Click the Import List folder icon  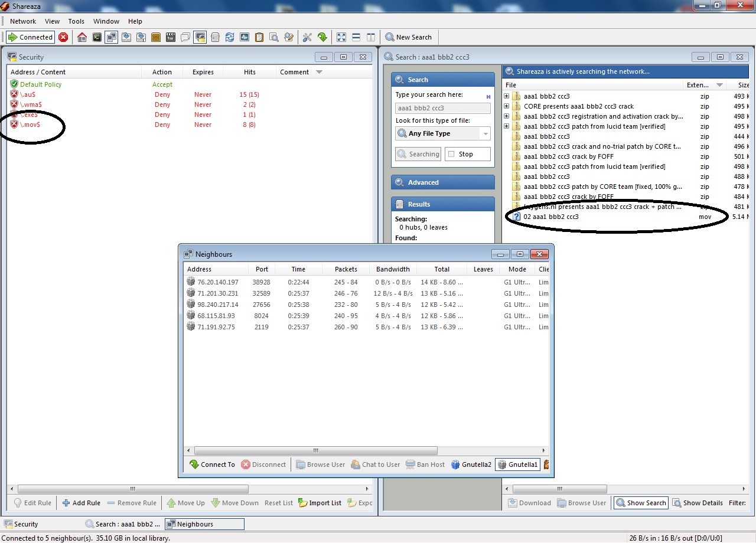pos(303,503)
